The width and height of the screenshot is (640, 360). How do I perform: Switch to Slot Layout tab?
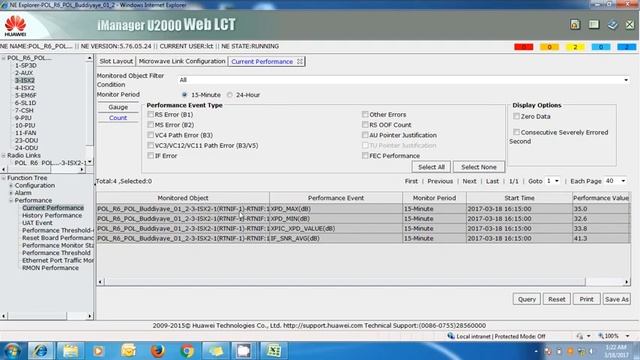tap(116, 61)
